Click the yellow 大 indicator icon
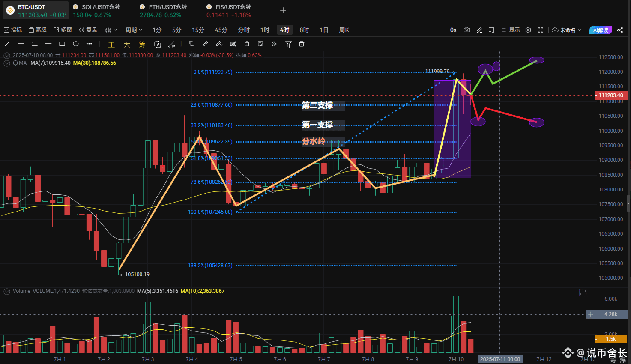Image resolution: width=631 pixels, height=364 pixels. (127, 44)
